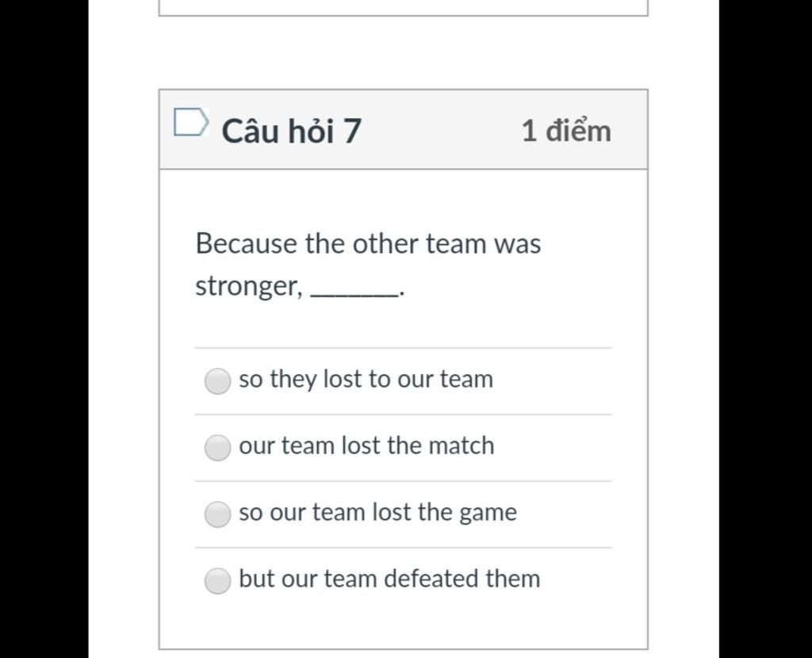The width and height of the screenshot is (812, 658).
Task: Select radio button for 'but our team defeated them'
Action: click(217, 580)
